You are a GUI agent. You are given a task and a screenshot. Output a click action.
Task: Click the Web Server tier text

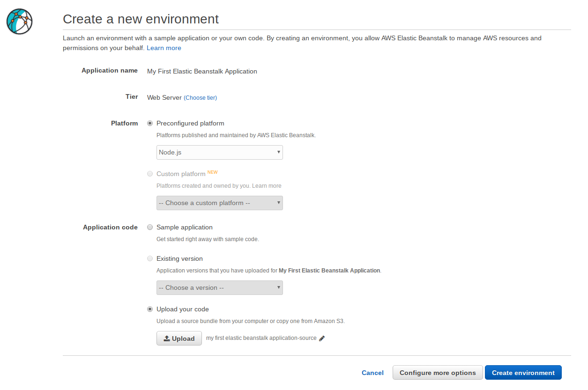pyautogui.click(x=164, y=97)
